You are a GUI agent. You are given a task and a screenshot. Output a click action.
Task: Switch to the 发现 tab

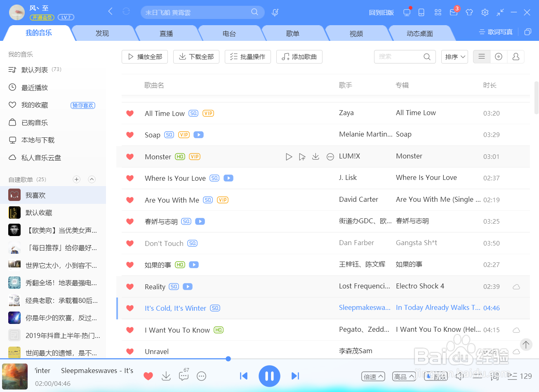(x=102, y=33)
